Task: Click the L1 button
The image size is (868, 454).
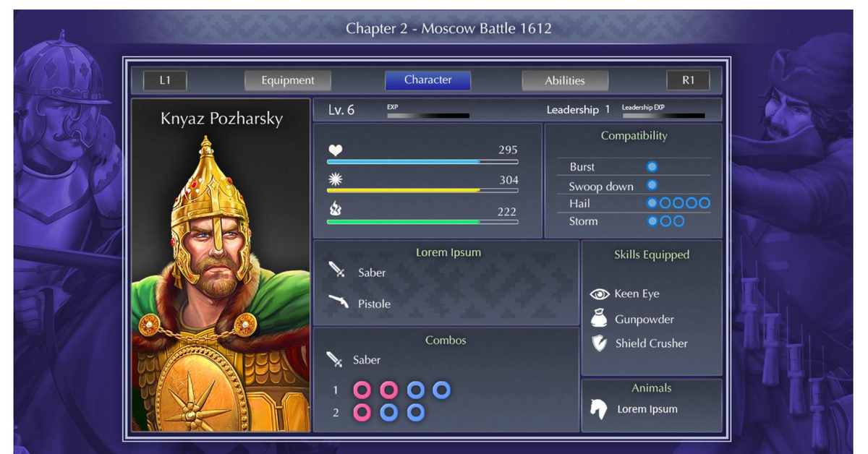Action: coord(165,80)
